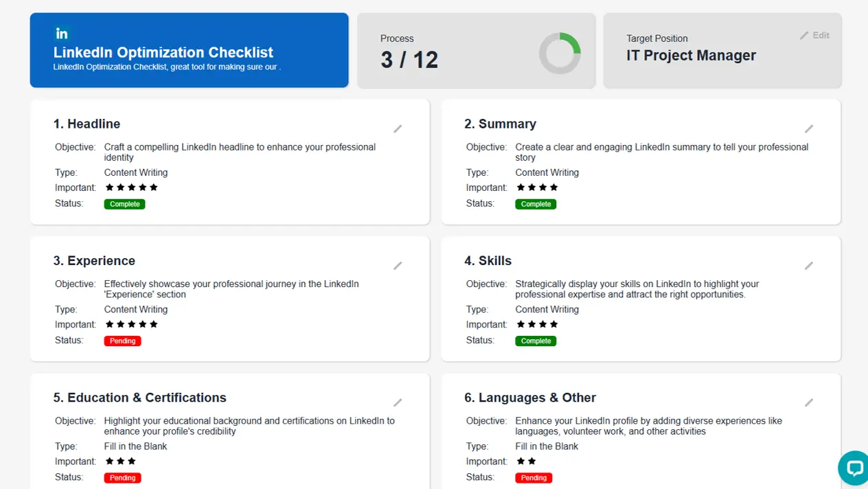868x489 pixels.
Task: Click the five-star importance rating on Headline
Action: point(131,187)
